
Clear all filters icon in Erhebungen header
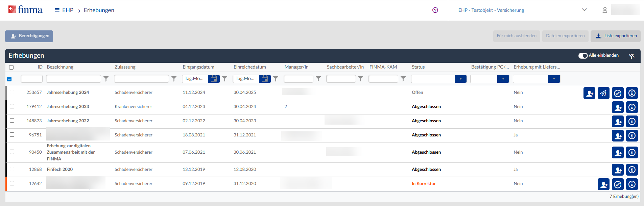[631, 56]
